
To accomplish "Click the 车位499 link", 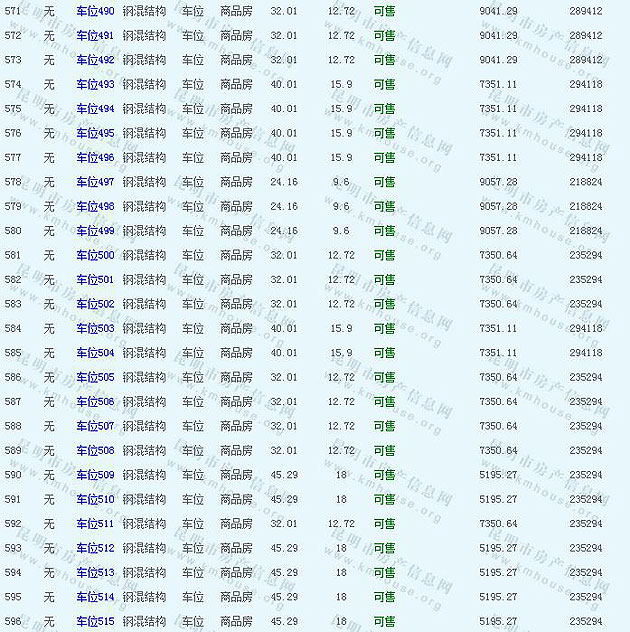I will click(95, 231).
